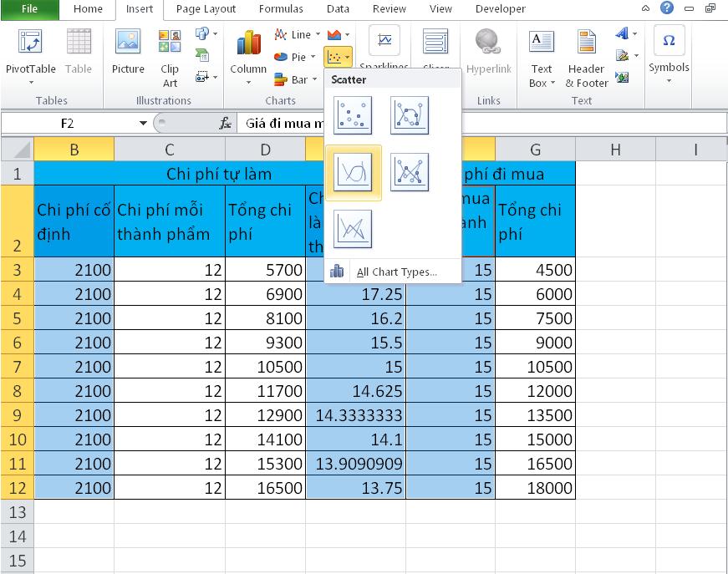Insert a Line chart

[293, 35]
